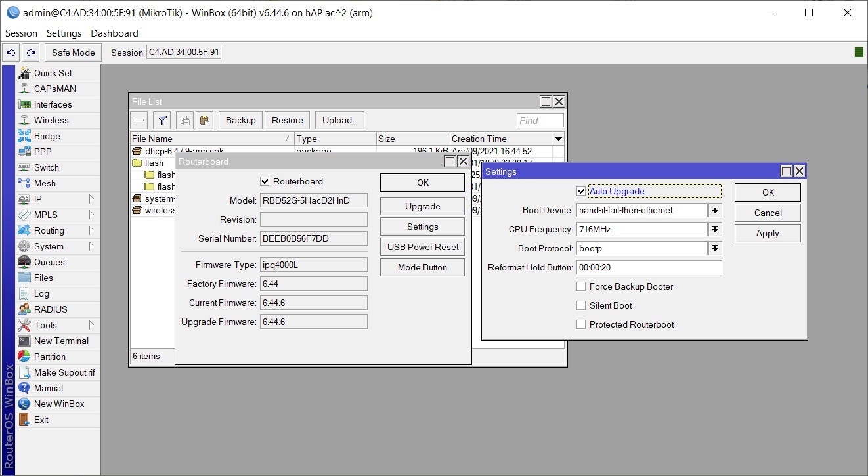
Task: Open Switch in the sidebar
Action: point(58,167)
